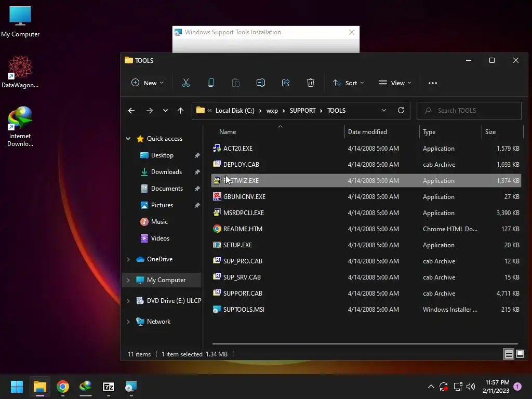Sort by the Name column header

(228, 131)
